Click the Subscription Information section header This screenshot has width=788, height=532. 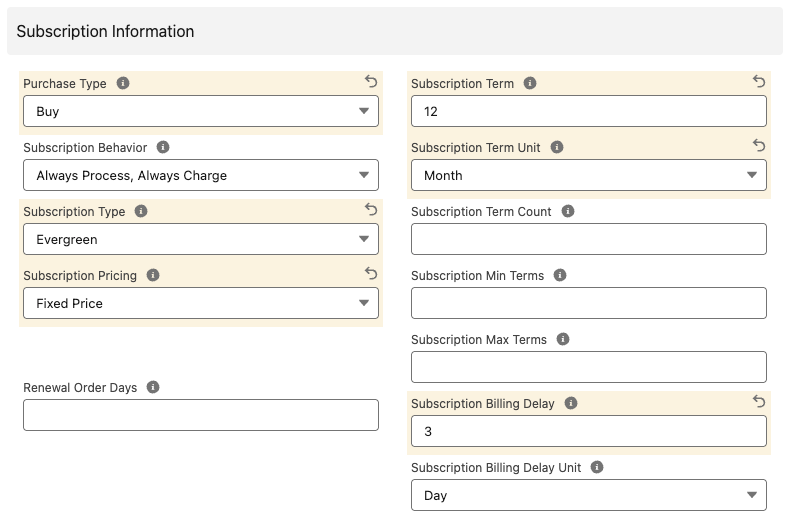pos(395,31)
